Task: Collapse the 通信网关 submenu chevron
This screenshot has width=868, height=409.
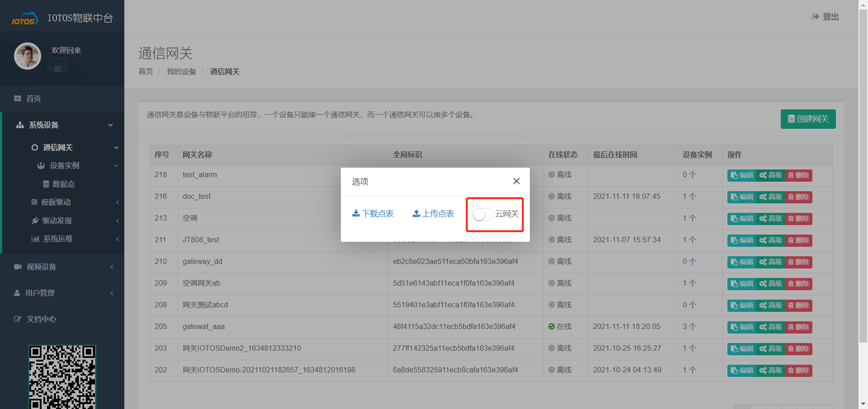Action: pyautogui.click(x=116, y=147)
